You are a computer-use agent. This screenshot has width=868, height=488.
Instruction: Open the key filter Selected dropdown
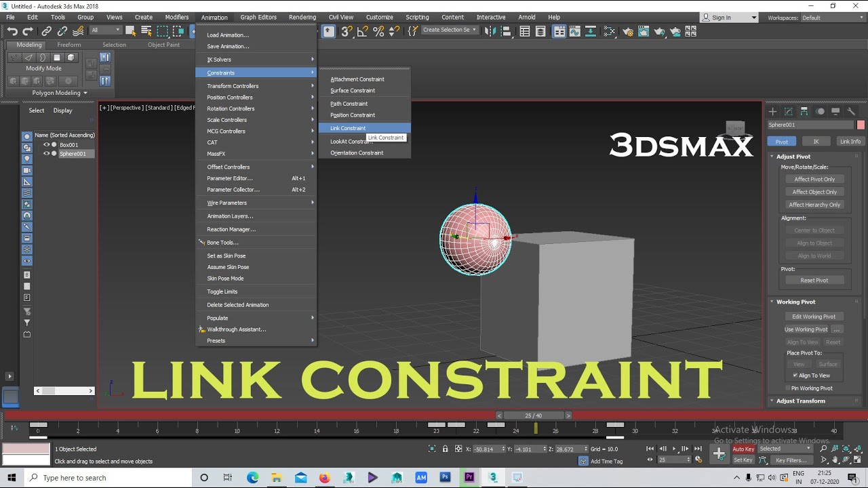[x=786, y=449]
